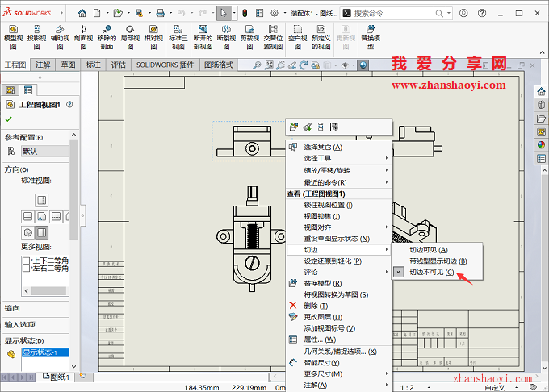Open the Options gear icon

coord(274,13)
